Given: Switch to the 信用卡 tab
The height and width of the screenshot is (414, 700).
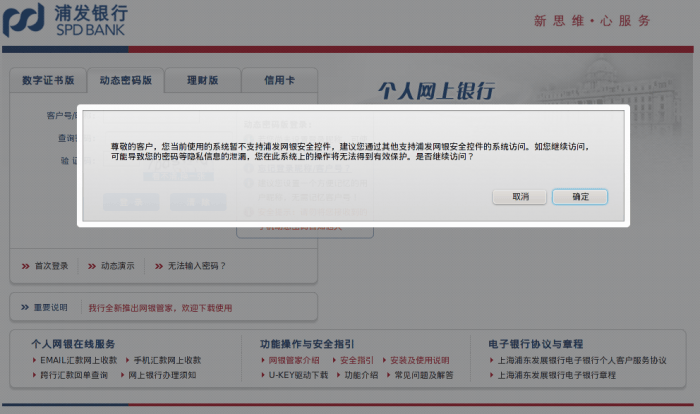Looking at the screenshot, I should [x=279, y=80].
